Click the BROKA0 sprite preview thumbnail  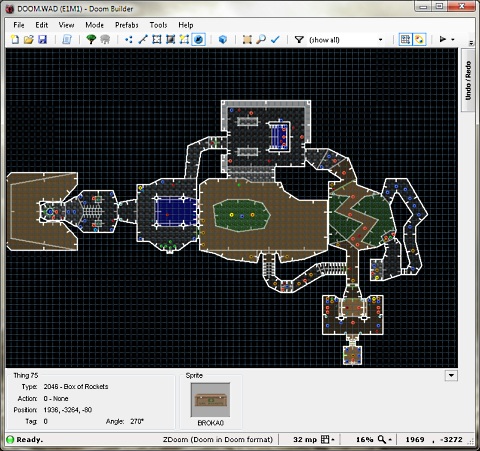(x=210, y=400)
